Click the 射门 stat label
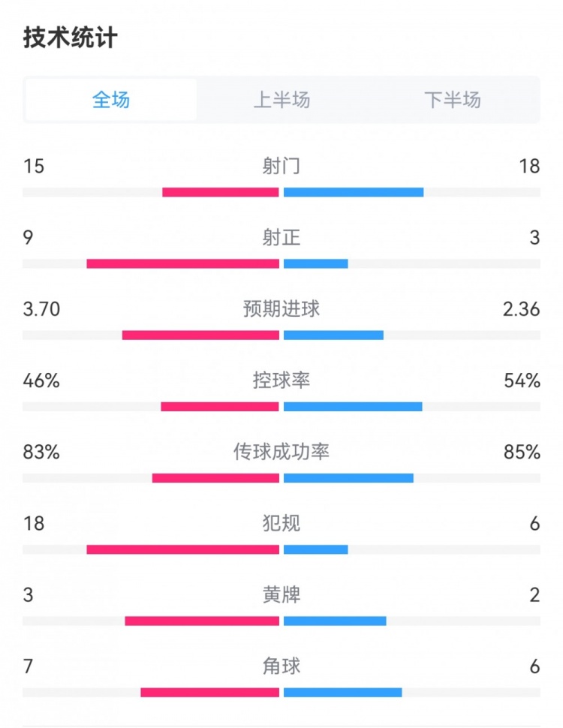Screen dimensions: 563x728 point(281,166)
